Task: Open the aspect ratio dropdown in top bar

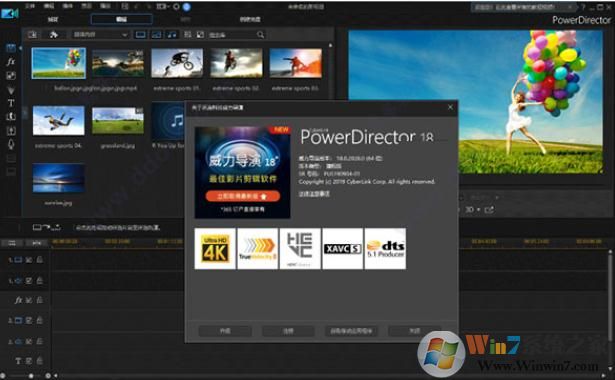Action: [x=162, y=6]
